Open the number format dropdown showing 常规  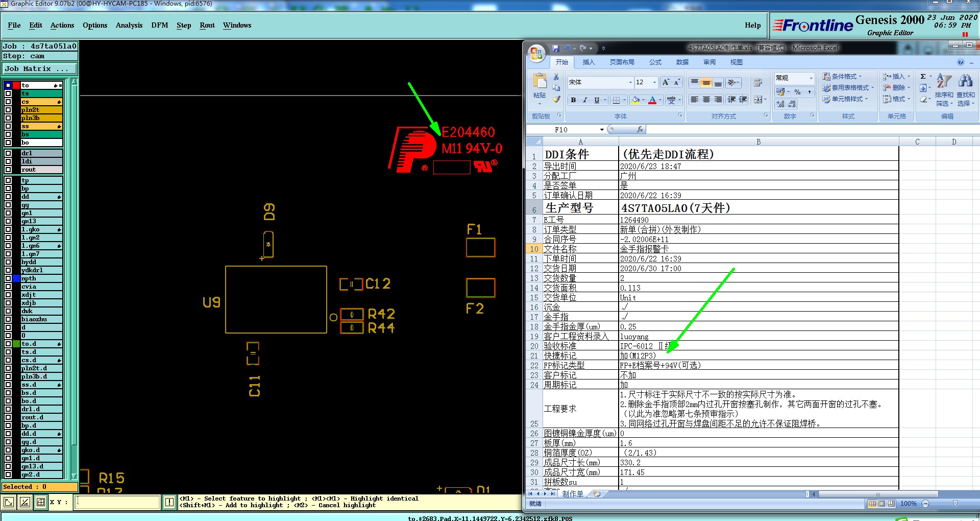(x=811, y=78)
